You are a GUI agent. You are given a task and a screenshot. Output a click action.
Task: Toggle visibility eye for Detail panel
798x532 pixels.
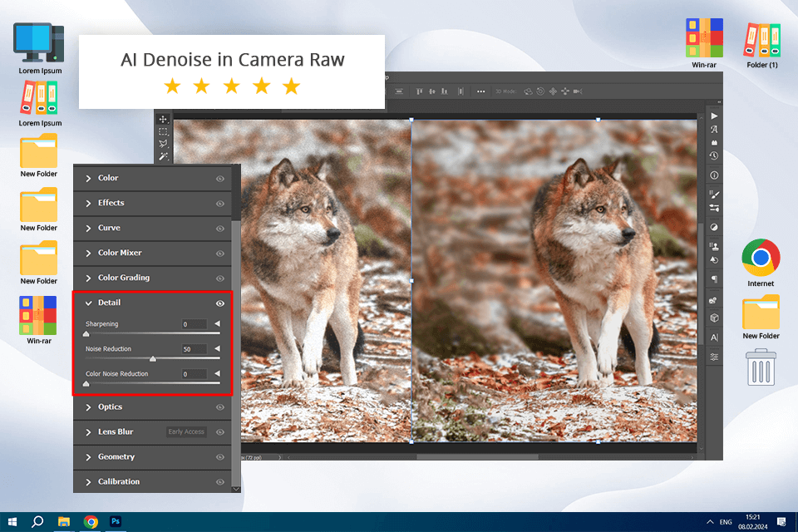pos(220,303)
